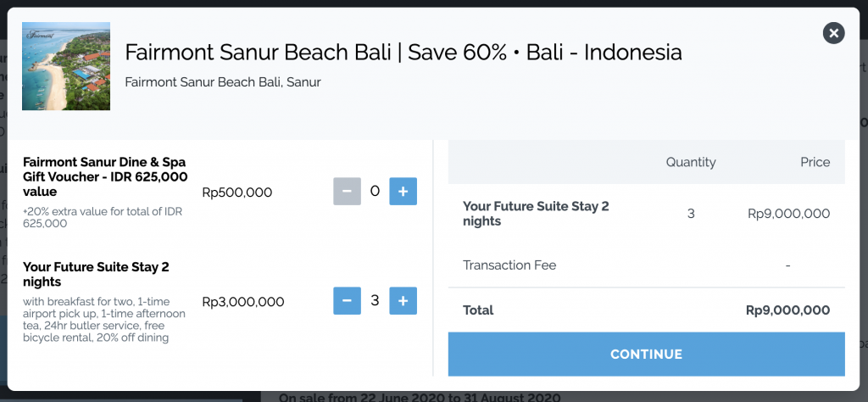Click the Price column header

coord(815,162)
